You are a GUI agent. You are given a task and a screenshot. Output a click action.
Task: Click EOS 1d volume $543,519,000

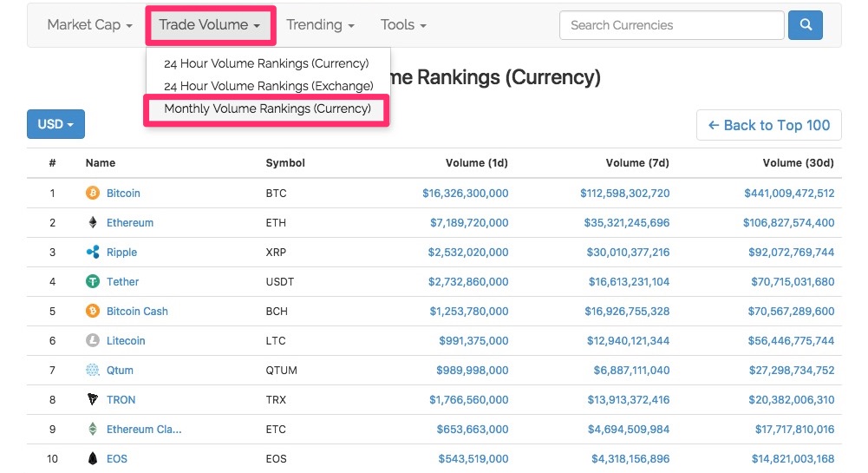(473, 458)
